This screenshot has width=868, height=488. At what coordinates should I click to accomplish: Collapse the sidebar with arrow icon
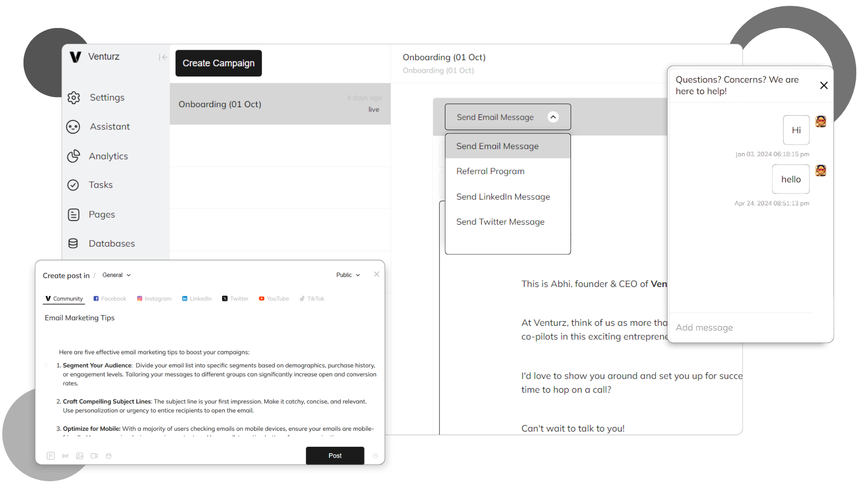(x=163, y=57)
